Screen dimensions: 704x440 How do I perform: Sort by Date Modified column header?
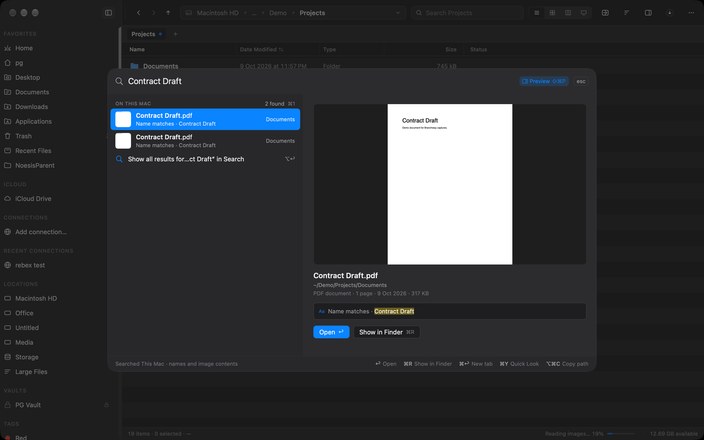(x=261, y=49)
